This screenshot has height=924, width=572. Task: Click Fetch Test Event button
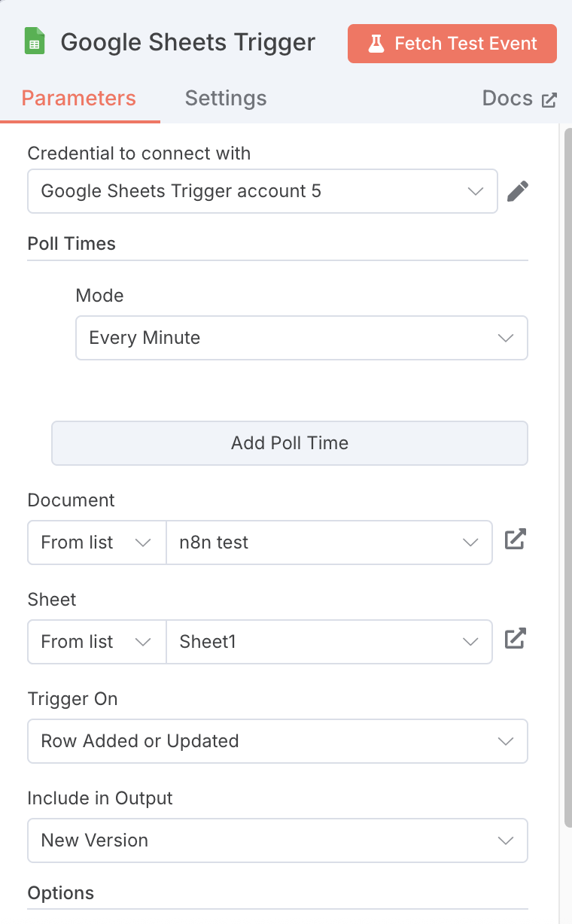452,44
